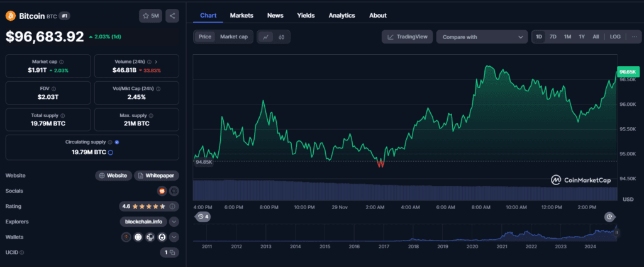
Task: Click the #1 rank badge
Action: [65, 16]
